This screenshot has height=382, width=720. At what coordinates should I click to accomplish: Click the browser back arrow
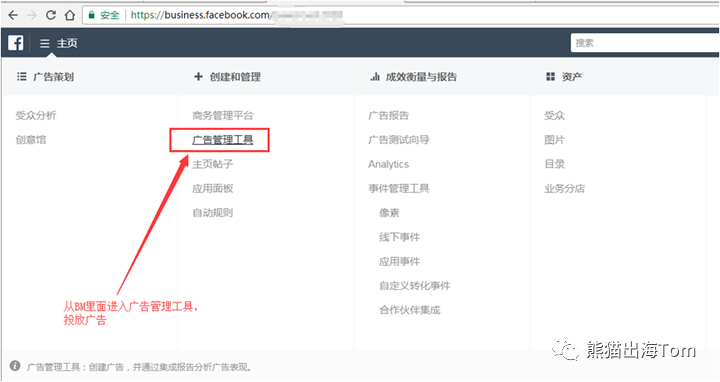click(13, 15)
